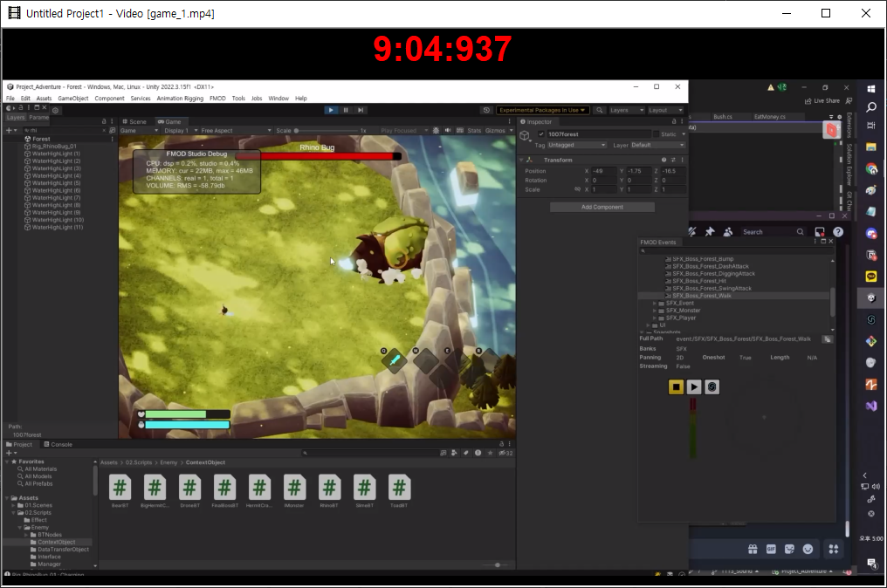The image size is (887, 588).
Task: Click the Add Component button
Action: 602,207
